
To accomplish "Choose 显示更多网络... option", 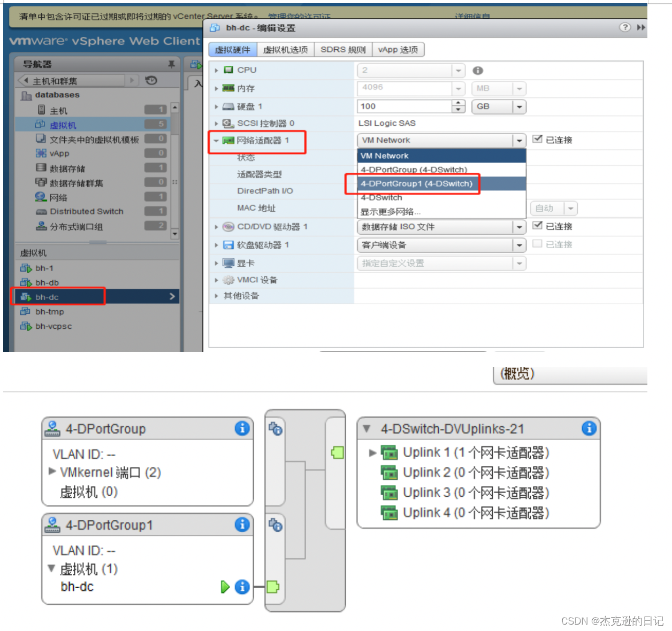I will [x=441, y=211].
